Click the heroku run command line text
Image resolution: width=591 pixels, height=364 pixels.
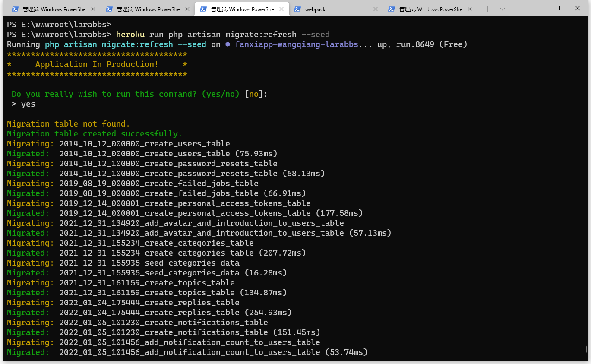point(222,35)
